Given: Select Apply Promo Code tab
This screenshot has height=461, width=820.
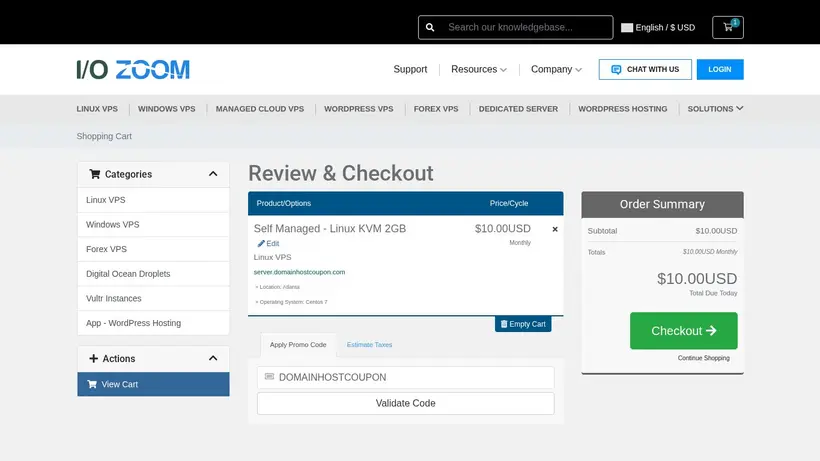Looking at the screenshot, I should [298, 344].
